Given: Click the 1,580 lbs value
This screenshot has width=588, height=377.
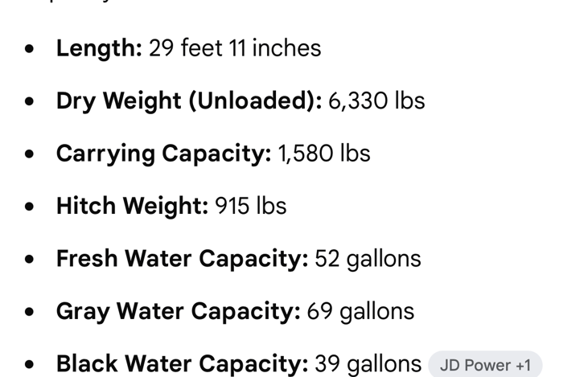Looking at the screenshot, I should [x=324, y=154].
